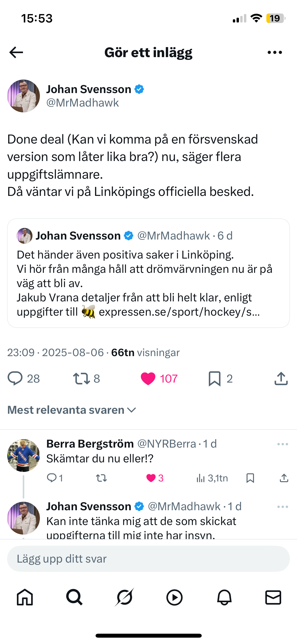Viewport: 297px width, 644px height.
Task: Unlike the main post with 107 likes
Action: click(x=148, y=378)
